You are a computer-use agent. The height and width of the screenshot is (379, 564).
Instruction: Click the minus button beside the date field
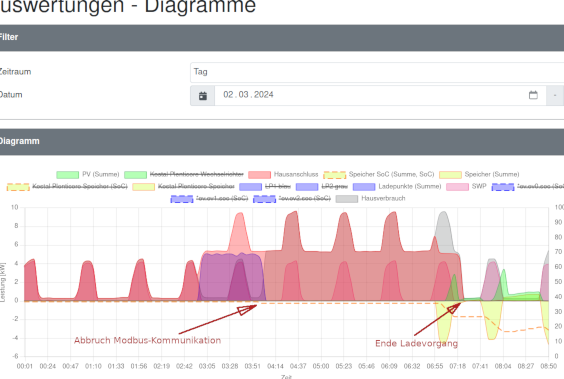click(555, 96)
